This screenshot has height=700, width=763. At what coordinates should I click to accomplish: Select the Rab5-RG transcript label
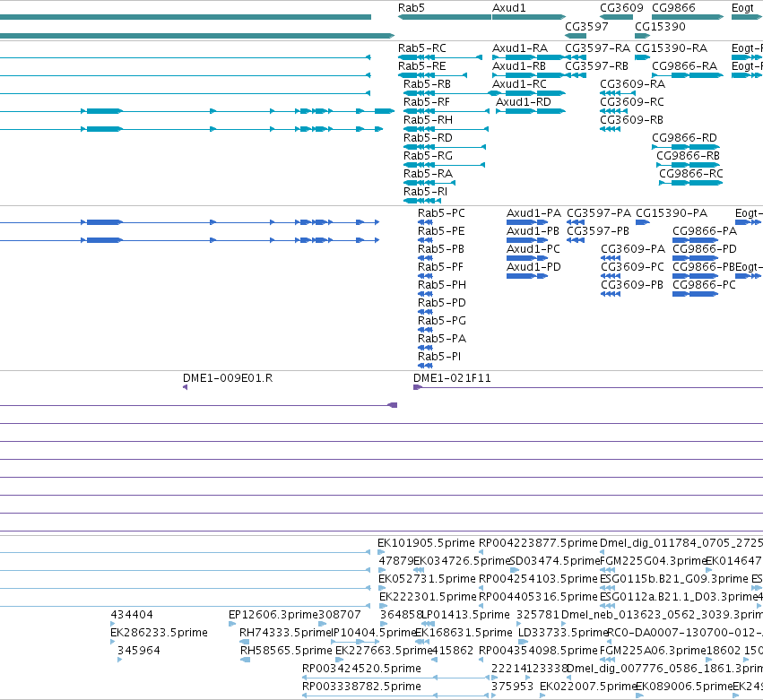click(x=428, y=156)
